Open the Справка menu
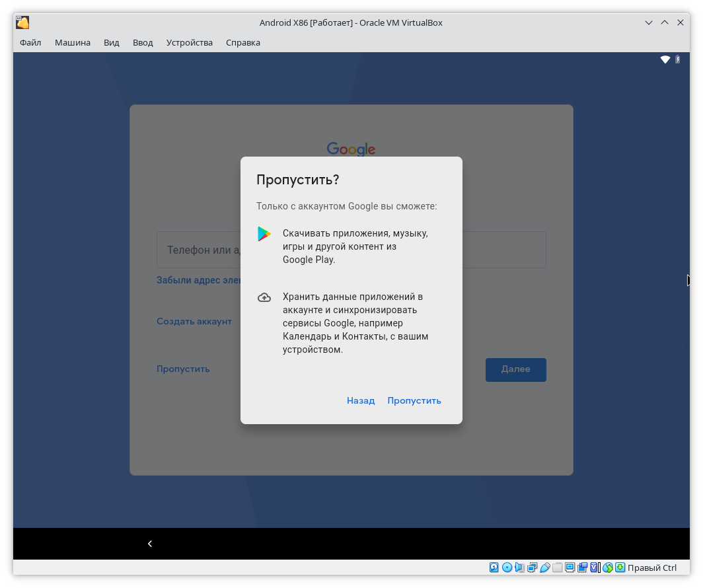This screenshot has width=703, height=588. pos(243,42)
